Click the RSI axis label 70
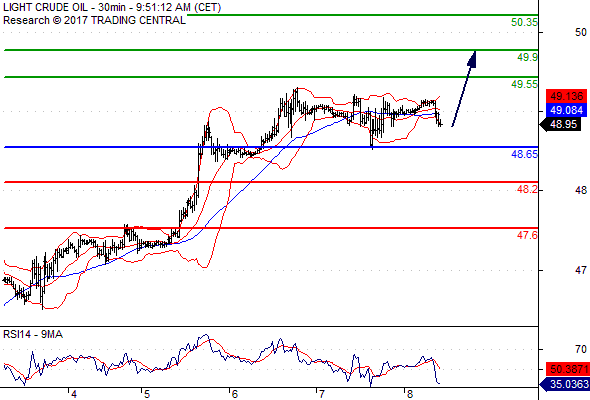The height and width of the screenshot is (400, 590). pos(581,350)
